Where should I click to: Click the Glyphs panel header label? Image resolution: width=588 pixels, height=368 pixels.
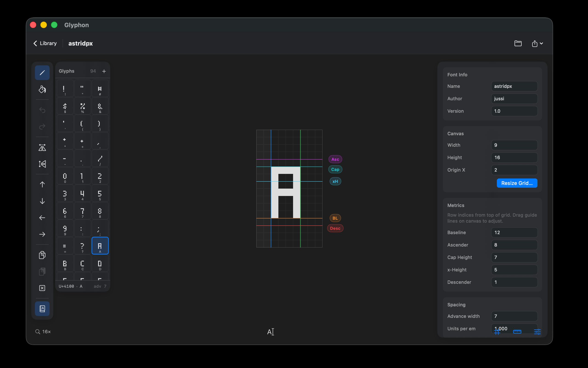pyautogui.click(x=67, y=71)
